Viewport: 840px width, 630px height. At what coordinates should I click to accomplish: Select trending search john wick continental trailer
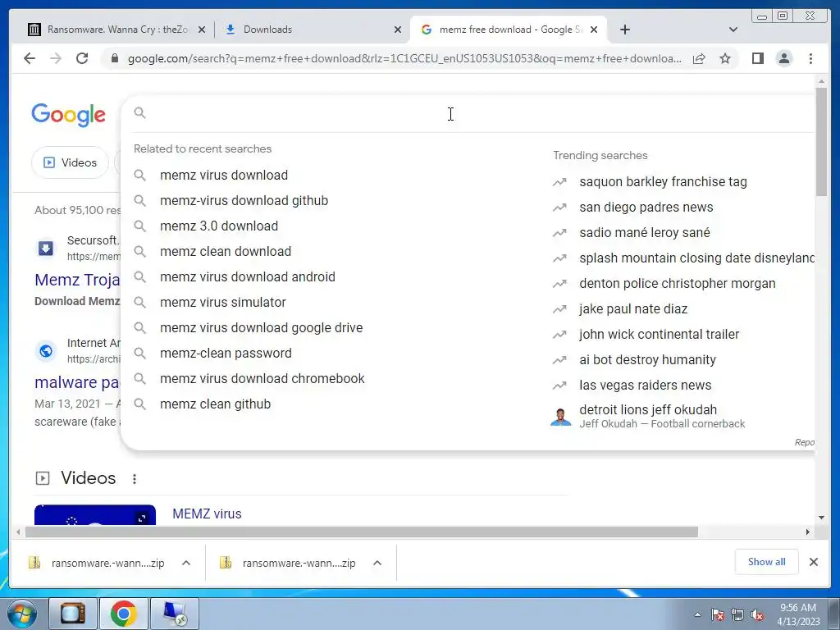[659, 335]
